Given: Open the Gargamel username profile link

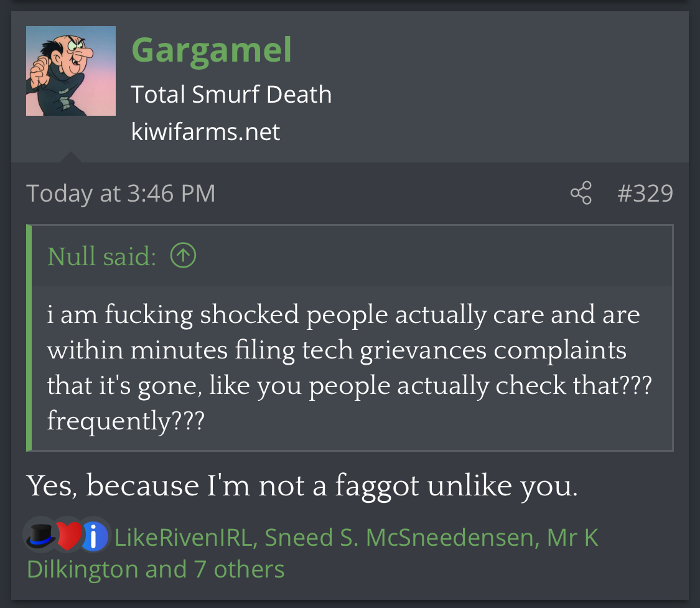Looking at the screenshot, I should coord(212,50).
